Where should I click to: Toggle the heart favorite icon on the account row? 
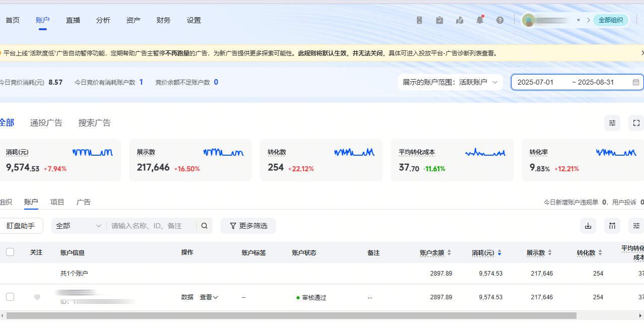[x=37, y=297]
